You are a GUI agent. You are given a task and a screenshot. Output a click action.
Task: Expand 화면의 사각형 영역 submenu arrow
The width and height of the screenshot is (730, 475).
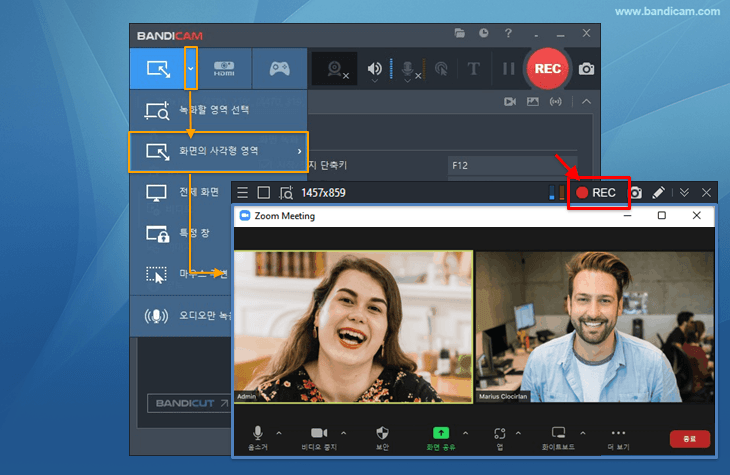pyautogui.click(x=299, y=151)
